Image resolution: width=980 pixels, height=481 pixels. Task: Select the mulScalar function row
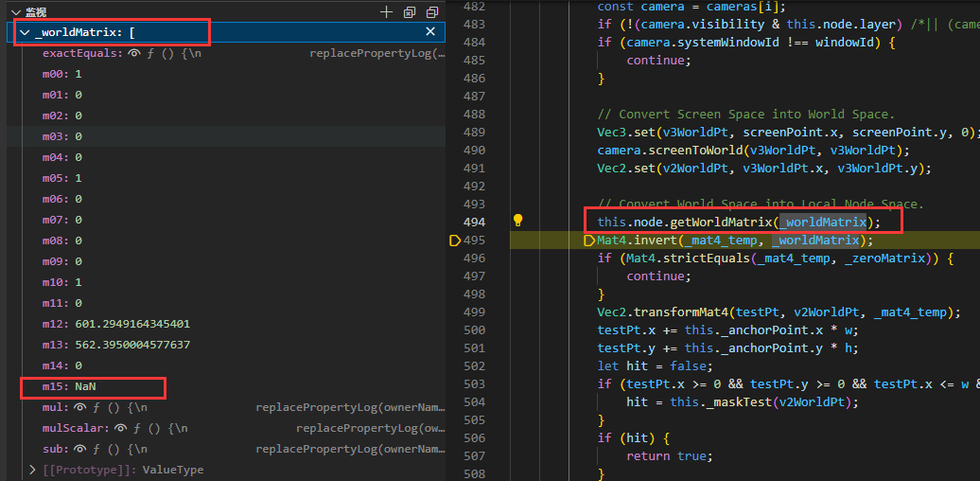[226, 428]
